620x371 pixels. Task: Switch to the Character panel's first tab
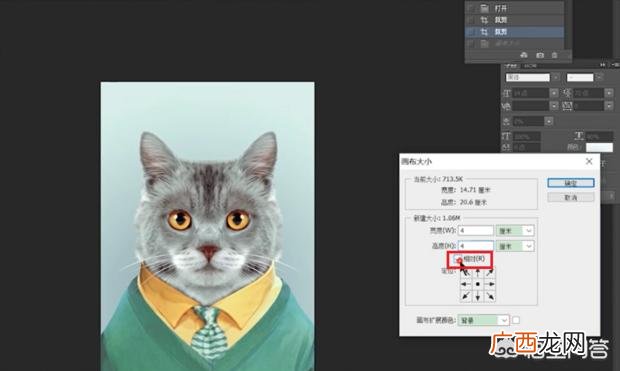click(511, 65)
